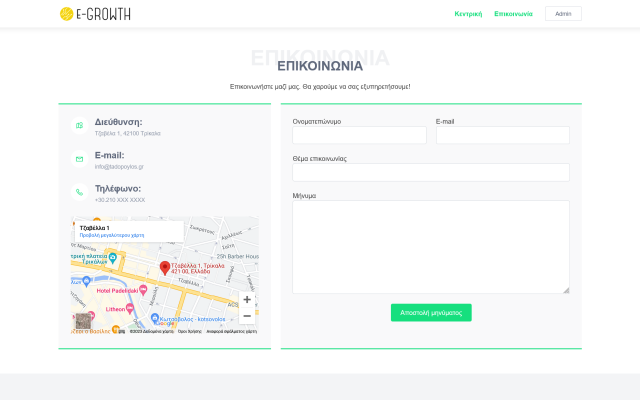Click inside the Μήνυμα text area

(x=430, y=246)
